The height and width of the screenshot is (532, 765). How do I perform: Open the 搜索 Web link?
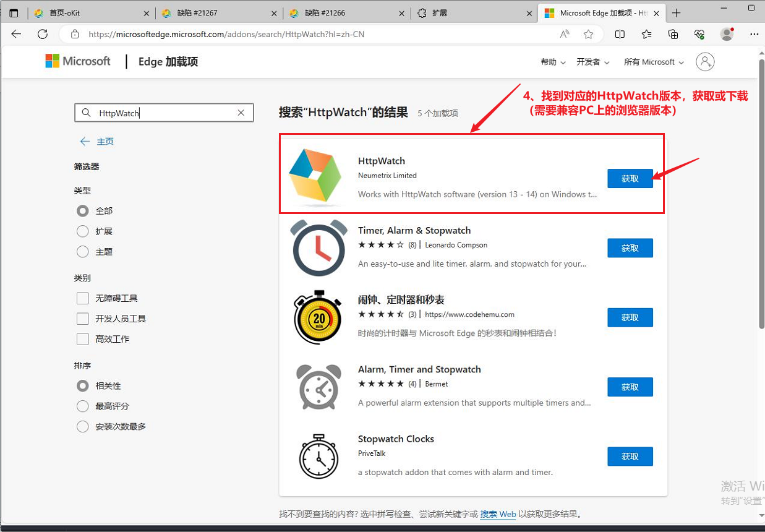498,514
